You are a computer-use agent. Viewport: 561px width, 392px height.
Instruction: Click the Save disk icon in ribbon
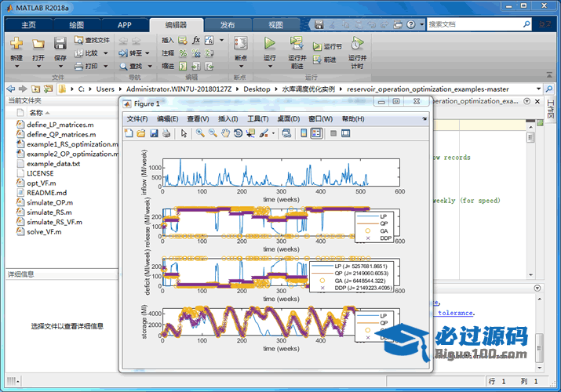click(60, 43)
